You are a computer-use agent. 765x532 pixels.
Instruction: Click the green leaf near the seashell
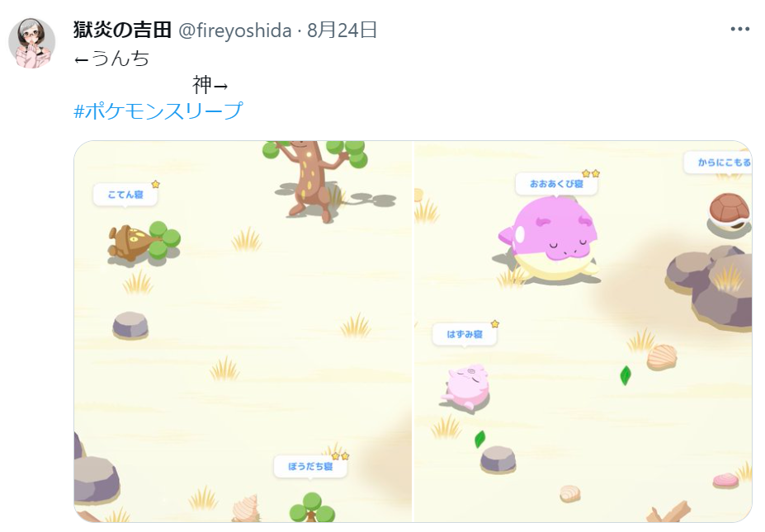click(x=626, y=375)
